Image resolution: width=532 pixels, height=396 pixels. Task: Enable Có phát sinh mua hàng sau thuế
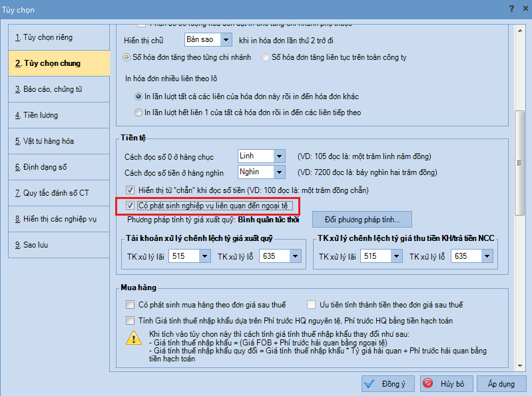[131, 305]
